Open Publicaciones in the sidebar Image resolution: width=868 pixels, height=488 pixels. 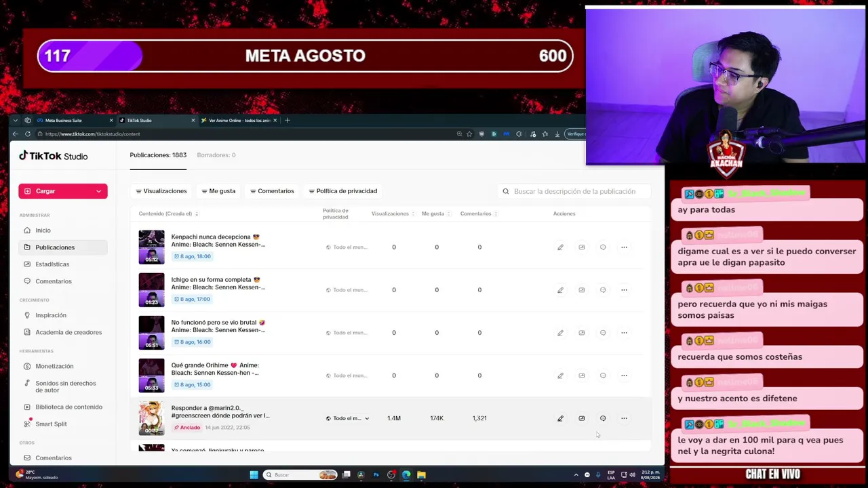coord(62,247)
